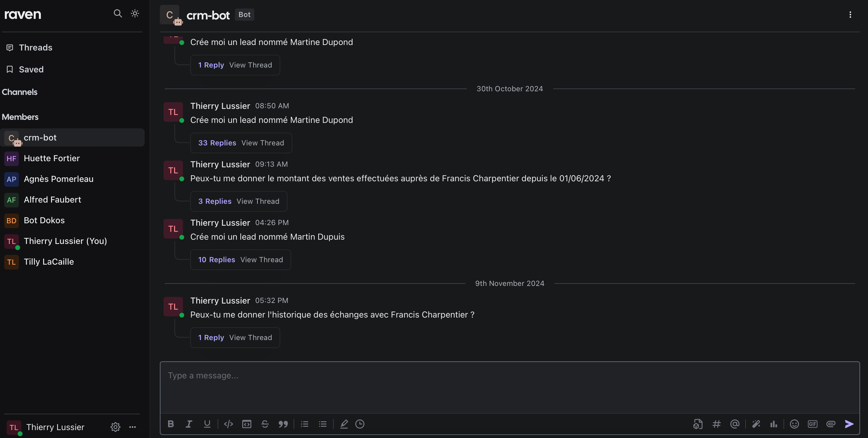The width and height of the screenshot is (868, 438).
Task: Send the message with arrow button
Action: pos(849,424)
